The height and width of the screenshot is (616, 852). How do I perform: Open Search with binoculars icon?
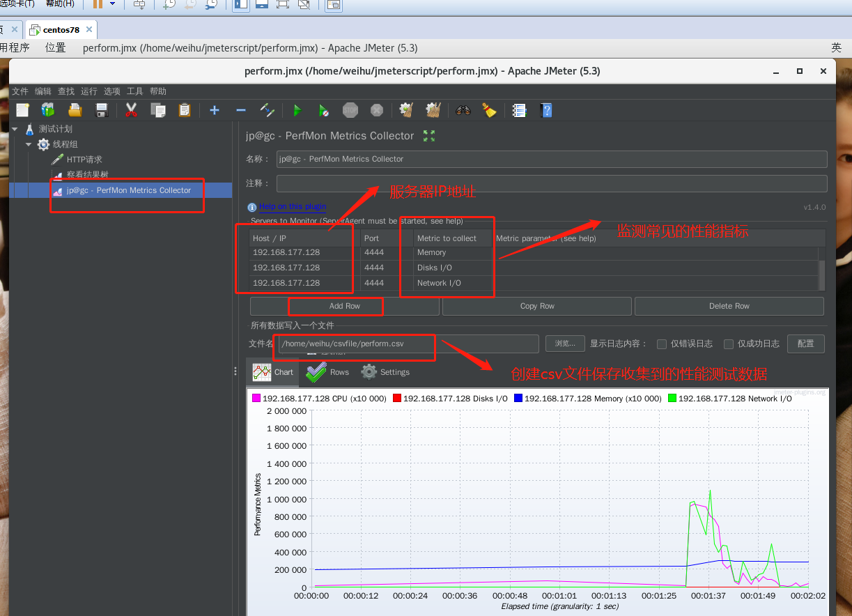click(463, 110)
